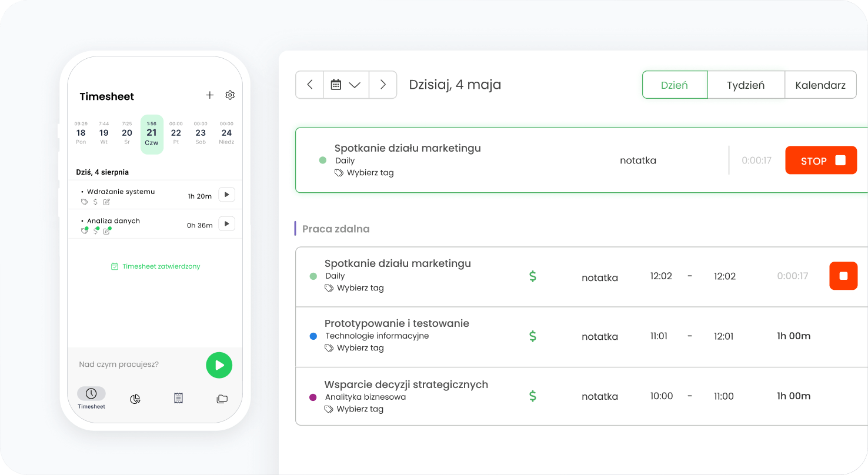Open the calendar date picker dropdown
Image resolution: width=868 pixels, height=475 pixels.
pyautogui.click(x=346, y=85)
